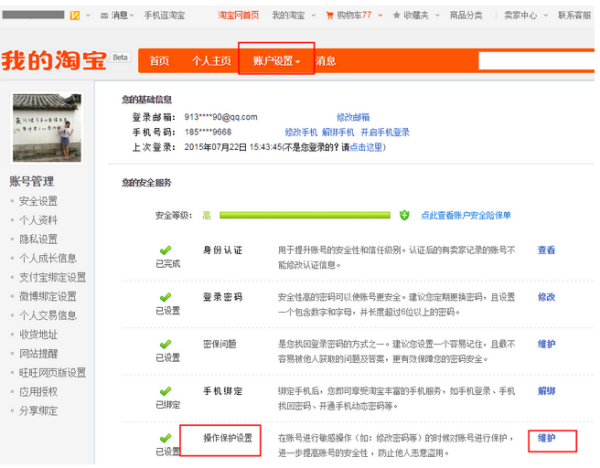Click green checkmark for 操作保护设置
Viewport: 600px width, 468px height.
(x=165, y=438)
